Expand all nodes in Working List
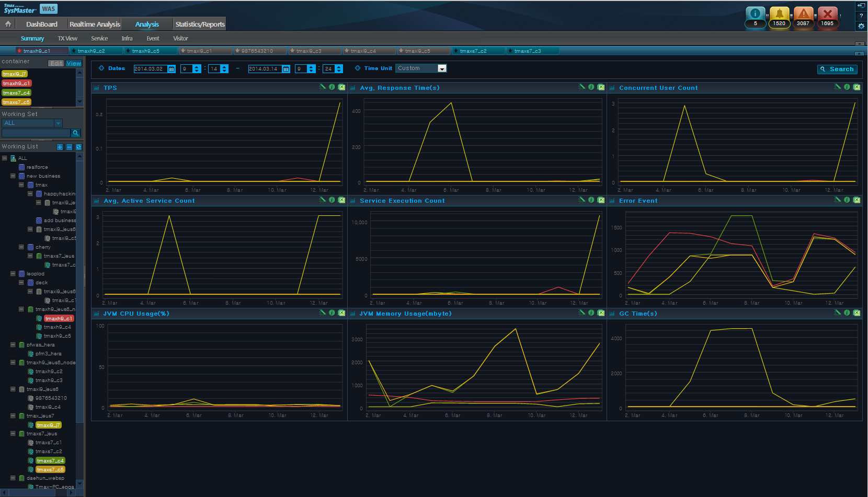Screen dimensions: 868x497 60,147
